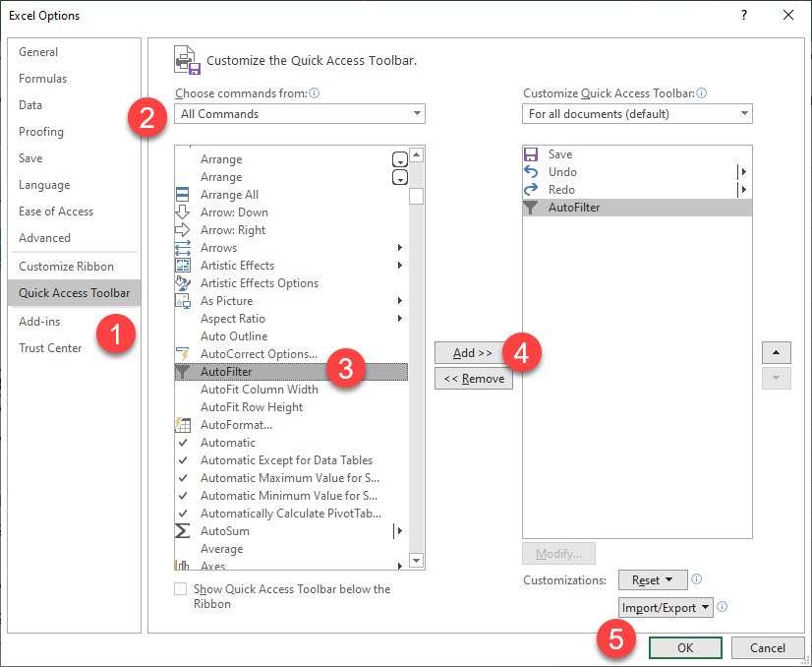Select Automatic Minimum Value for S... command

coord(291,496)
